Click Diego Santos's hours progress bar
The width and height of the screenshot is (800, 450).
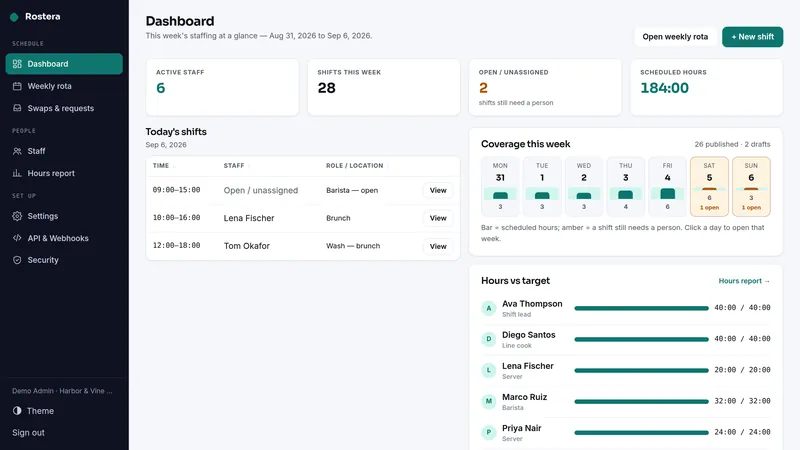click(641, 339)
